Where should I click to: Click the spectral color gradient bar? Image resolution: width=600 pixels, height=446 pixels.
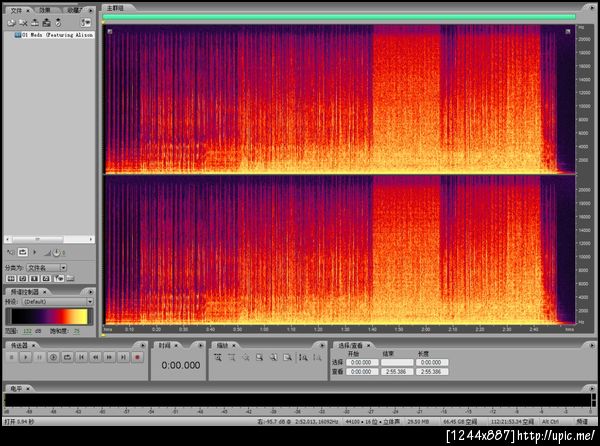pyautogui.click(x=48, y=315)
